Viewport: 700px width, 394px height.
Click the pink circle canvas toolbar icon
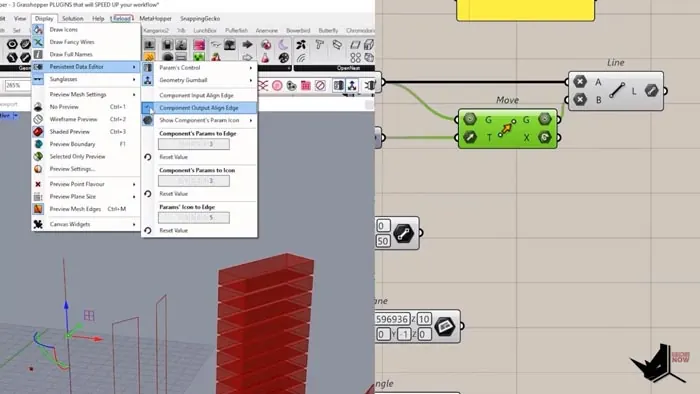click(277, 85)
